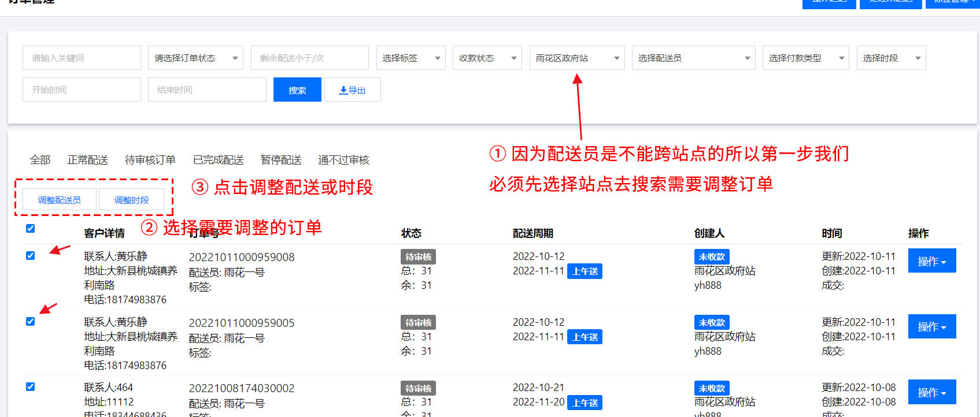Uncheck the checkbox for order 20221011000959008
Screen dimensions: 980x417
tap(31, 256)
